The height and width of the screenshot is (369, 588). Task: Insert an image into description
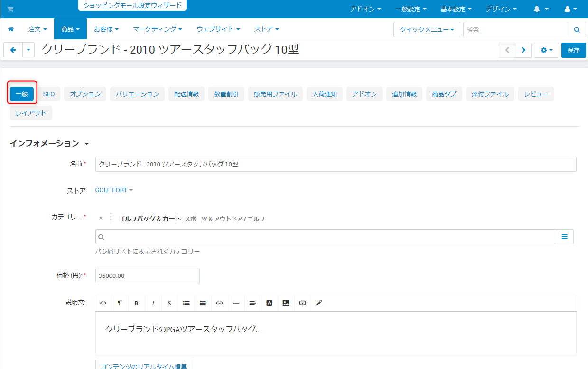pos(286,303)
